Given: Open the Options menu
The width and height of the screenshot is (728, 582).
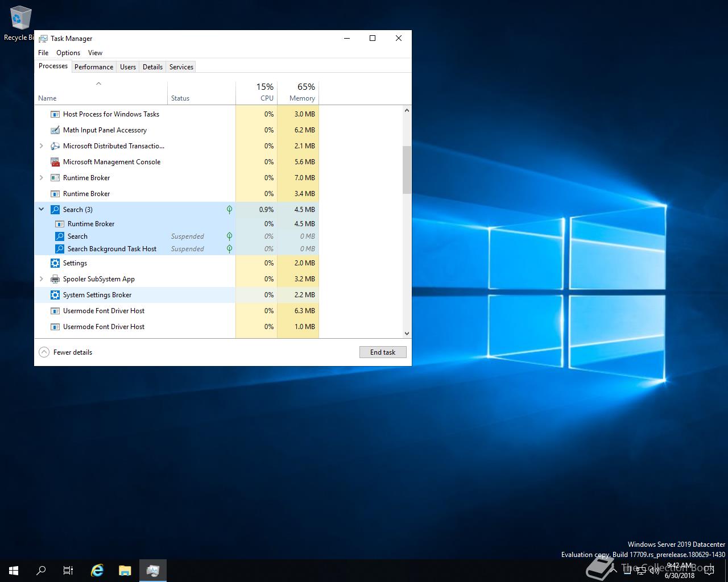Looking at the screenshot, I should (68, 53).
